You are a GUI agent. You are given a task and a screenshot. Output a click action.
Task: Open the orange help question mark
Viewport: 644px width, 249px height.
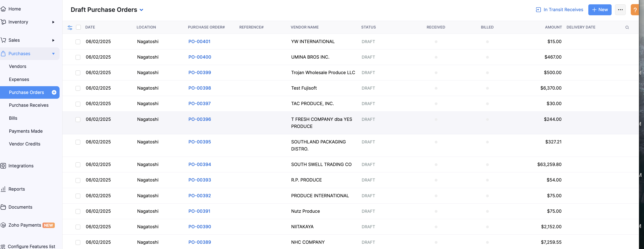tap(635, 10)
